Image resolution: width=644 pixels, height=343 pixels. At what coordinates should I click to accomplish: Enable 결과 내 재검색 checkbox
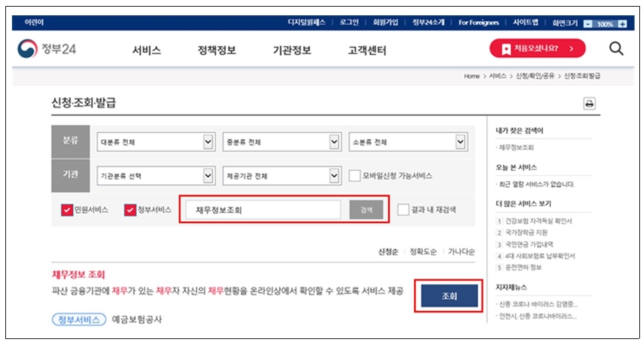[x=404, y=210]
